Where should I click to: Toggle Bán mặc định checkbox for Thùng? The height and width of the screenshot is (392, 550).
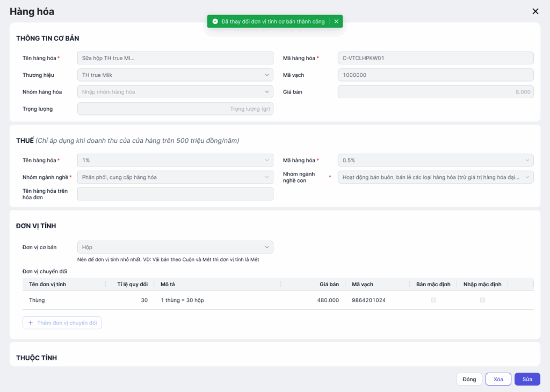[x=433, y=300]
